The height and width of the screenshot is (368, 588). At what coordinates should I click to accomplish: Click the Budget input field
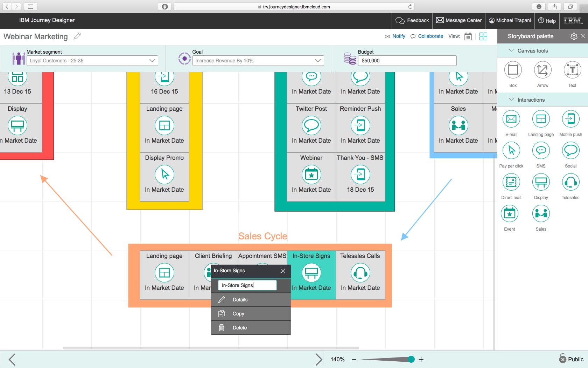(407, 61)
